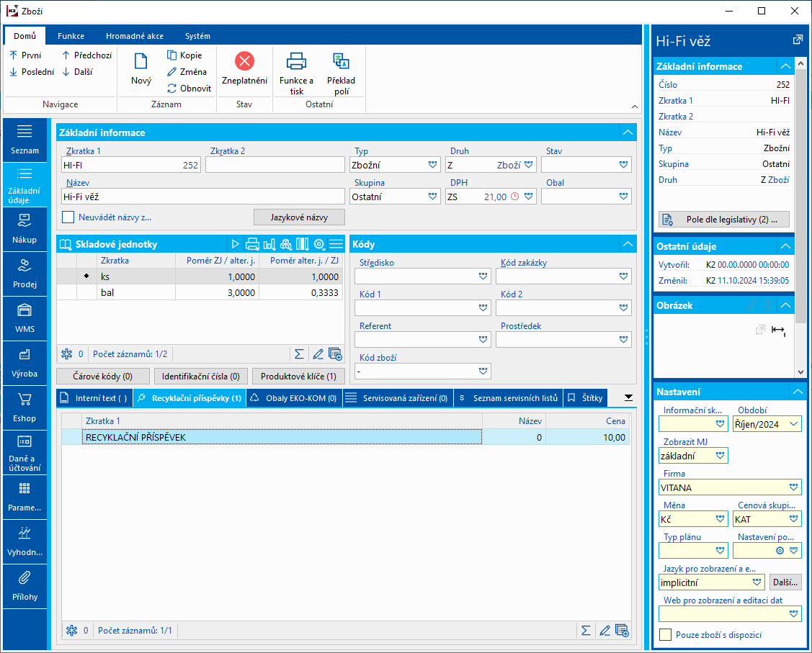Viewport: 812px width, 653px height.
Task: Click the Jazykové názvy button
Action: tap(299, 217)
